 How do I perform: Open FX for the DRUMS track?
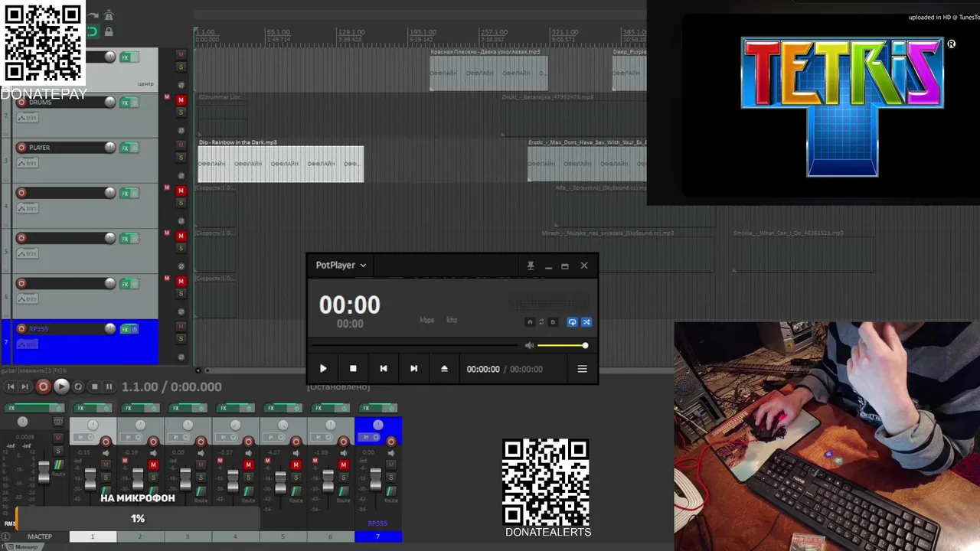(126, 103)
